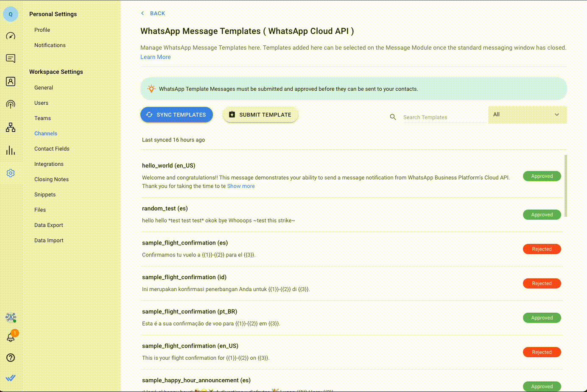
Task: Open the Workflows icon in the sidebar
Action: point(11,127)
